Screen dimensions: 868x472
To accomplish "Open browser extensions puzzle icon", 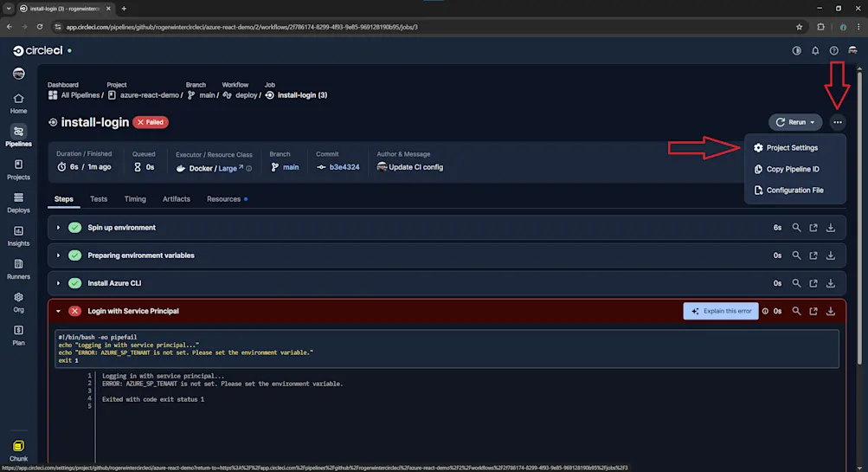I will pos(820,27).
